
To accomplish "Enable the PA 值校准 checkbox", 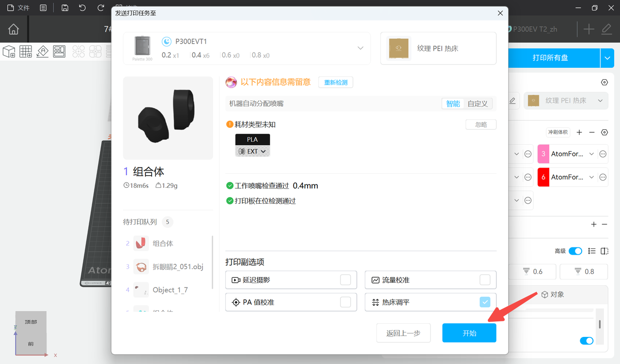I will [x=345, y=302].
